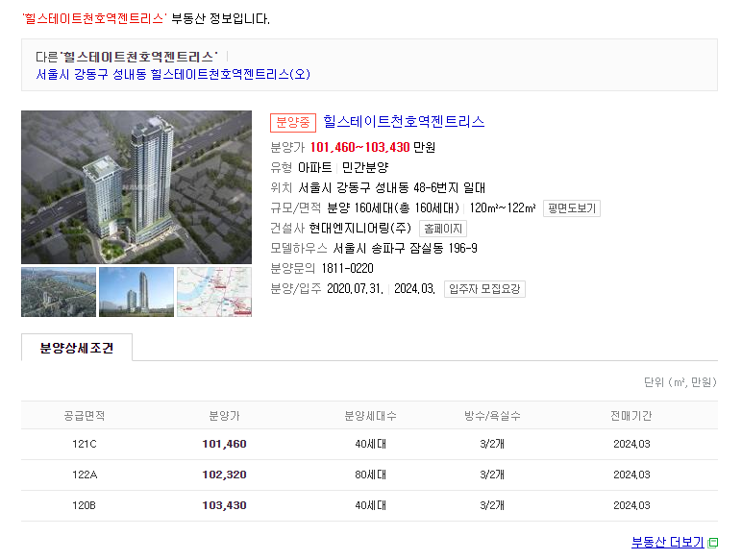Click the 80세대 cell
742x560 pixels.
click(x=371, y=475)
